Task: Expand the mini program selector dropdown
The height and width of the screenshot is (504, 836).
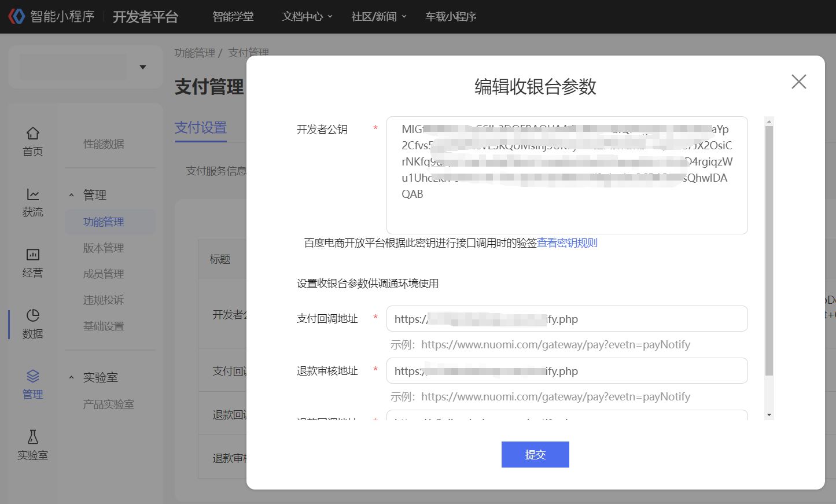Action: click(x=142, y=67)
